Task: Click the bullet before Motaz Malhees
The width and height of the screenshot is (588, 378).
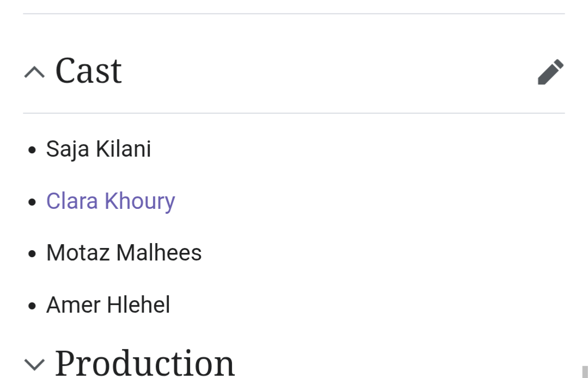Action: coord(32,254)
